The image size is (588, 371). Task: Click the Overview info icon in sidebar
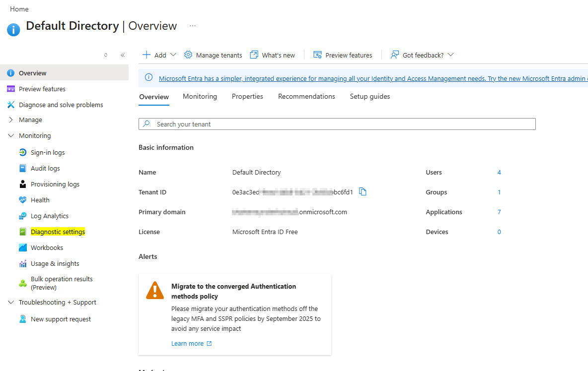[11, 73]
